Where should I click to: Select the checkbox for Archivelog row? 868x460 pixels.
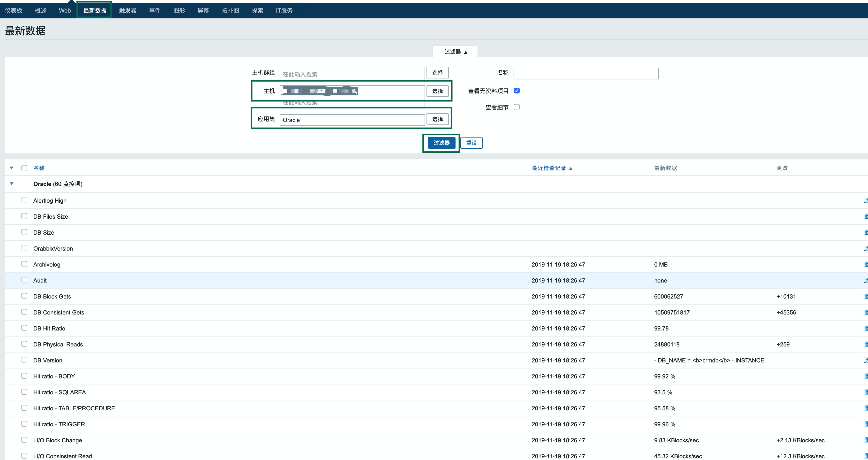24,264
